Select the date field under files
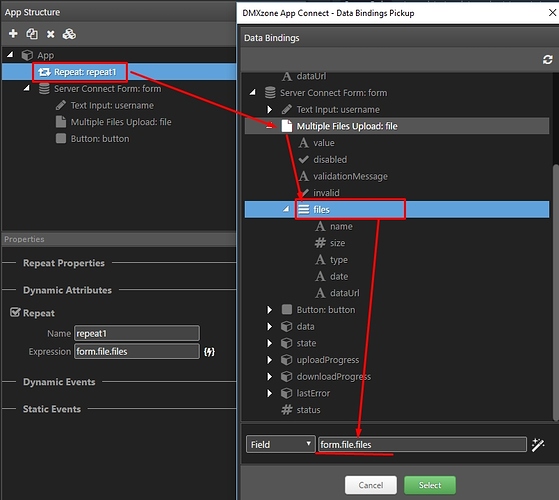 tap(339, 276)
